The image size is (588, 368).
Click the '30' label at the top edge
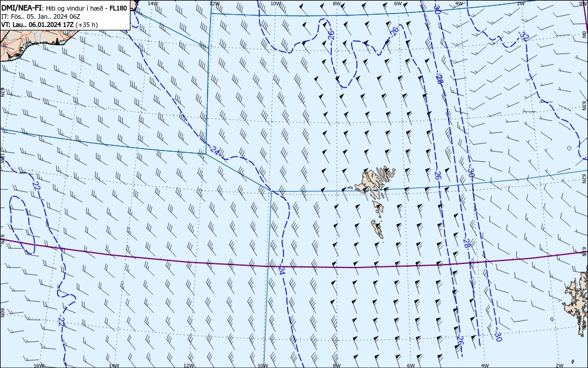pos(437,9)
